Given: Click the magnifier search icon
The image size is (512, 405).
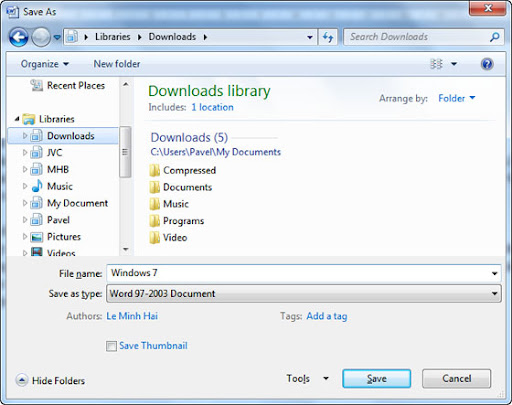Looking at the screenshot, I should pos(495,37).
